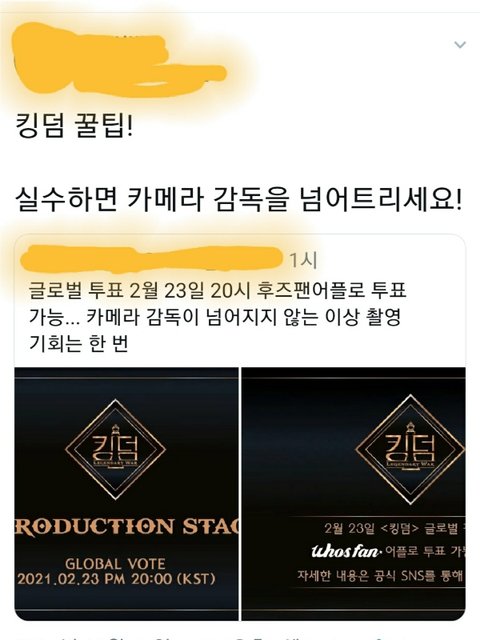Click the 킹덤 diamond logo in left image
Image resolution: width=480 pixels, height=640 pixels.
pos(116,449)
